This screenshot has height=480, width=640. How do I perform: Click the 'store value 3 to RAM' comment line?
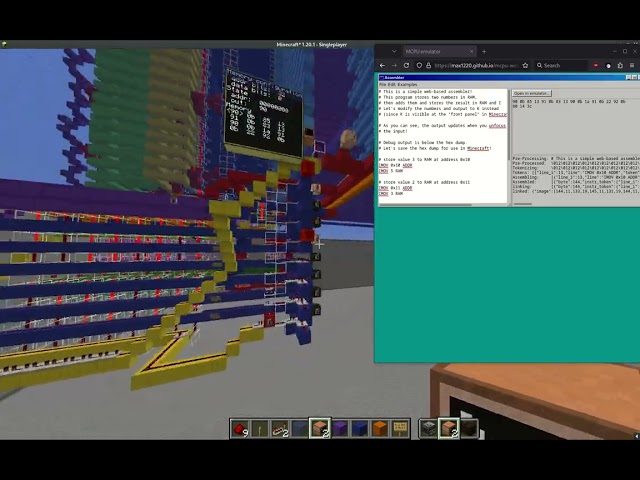(x=424, y=160)
